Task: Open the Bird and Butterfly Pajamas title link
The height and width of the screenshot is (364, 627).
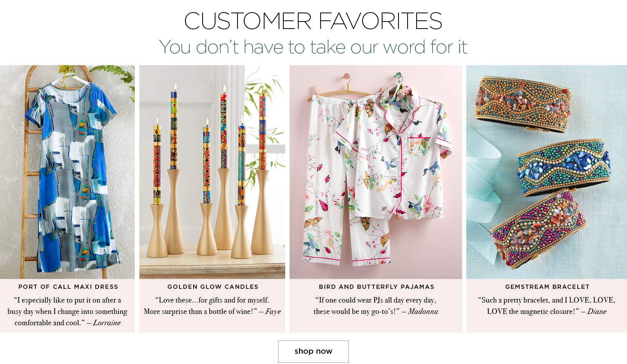Action: tap(377, 287)
